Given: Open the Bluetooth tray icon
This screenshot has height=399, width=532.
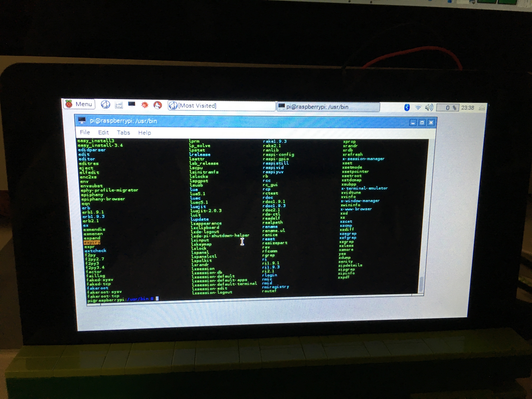Looking at the screenshot, I should coord(407,107).
